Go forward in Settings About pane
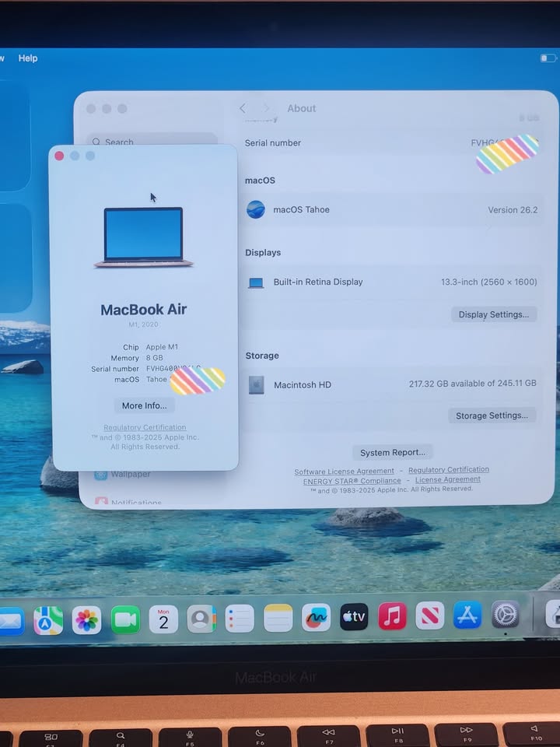 (266, 109)
